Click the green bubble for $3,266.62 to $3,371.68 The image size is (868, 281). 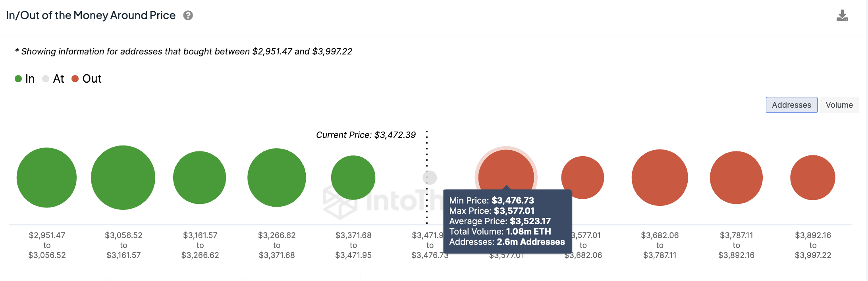point(277,178)
